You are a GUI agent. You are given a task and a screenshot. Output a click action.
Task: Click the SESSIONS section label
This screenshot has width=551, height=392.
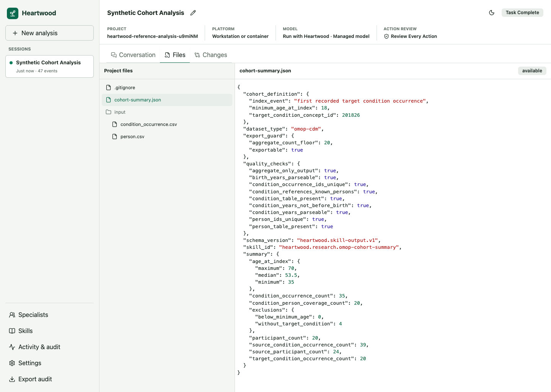(x=20, y=49)
